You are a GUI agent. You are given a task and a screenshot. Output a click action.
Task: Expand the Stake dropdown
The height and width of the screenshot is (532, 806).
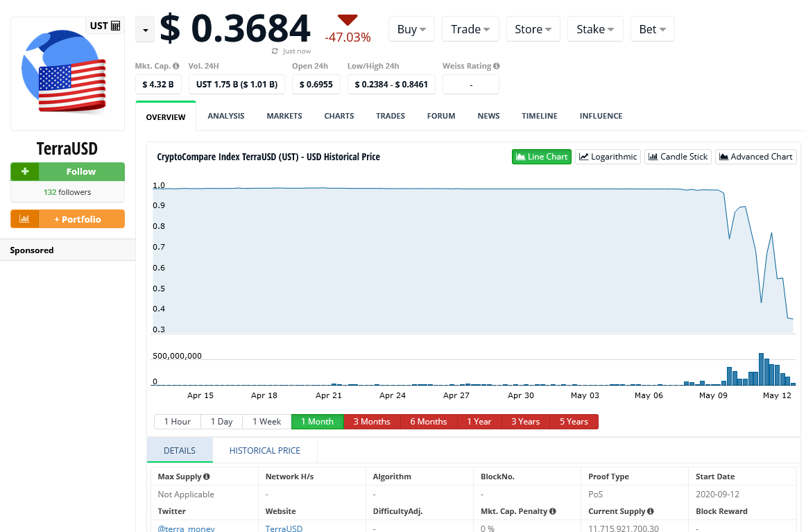(595, 29)
